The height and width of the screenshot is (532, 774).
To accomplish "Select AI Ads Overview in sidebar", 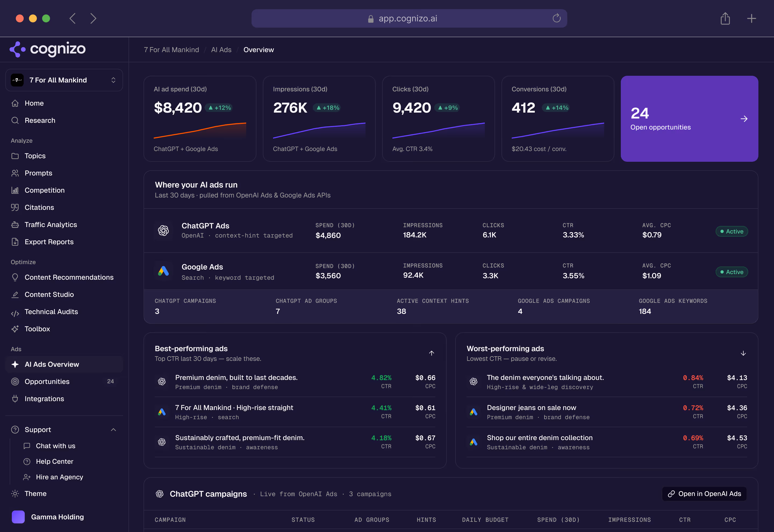I will tap(64, 364).
